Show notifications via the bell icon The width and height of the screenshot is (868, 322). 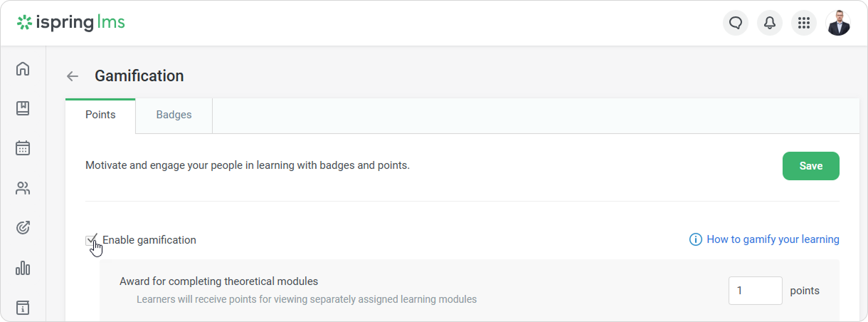[770, 23]
